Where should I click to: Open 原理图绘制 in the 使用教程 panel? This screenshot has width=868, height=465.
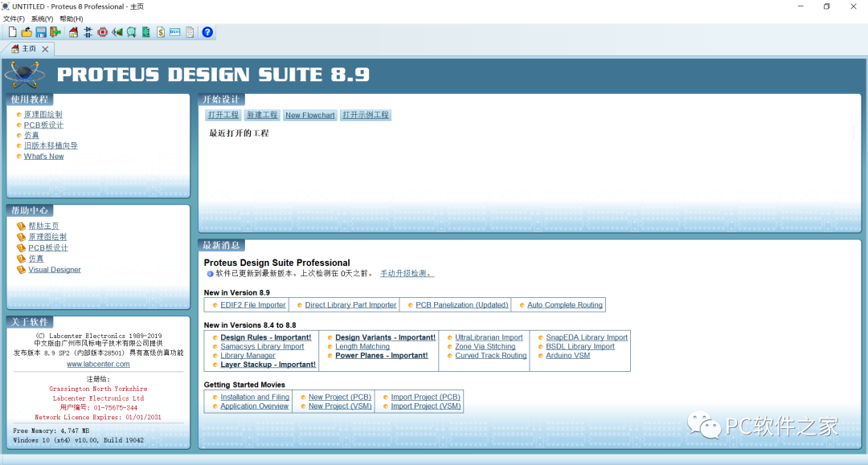(43, 115)
